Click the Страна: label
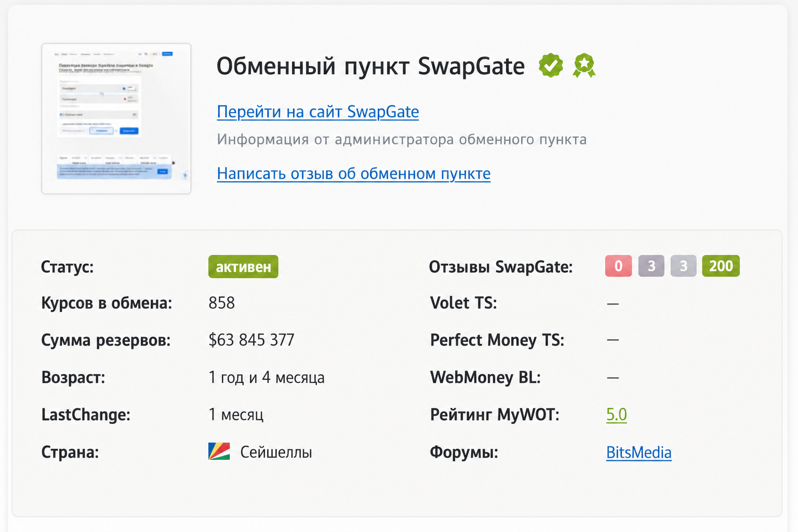Image resolution: width=798 pixels, height=532 pixels. click(x=70, y=452)
